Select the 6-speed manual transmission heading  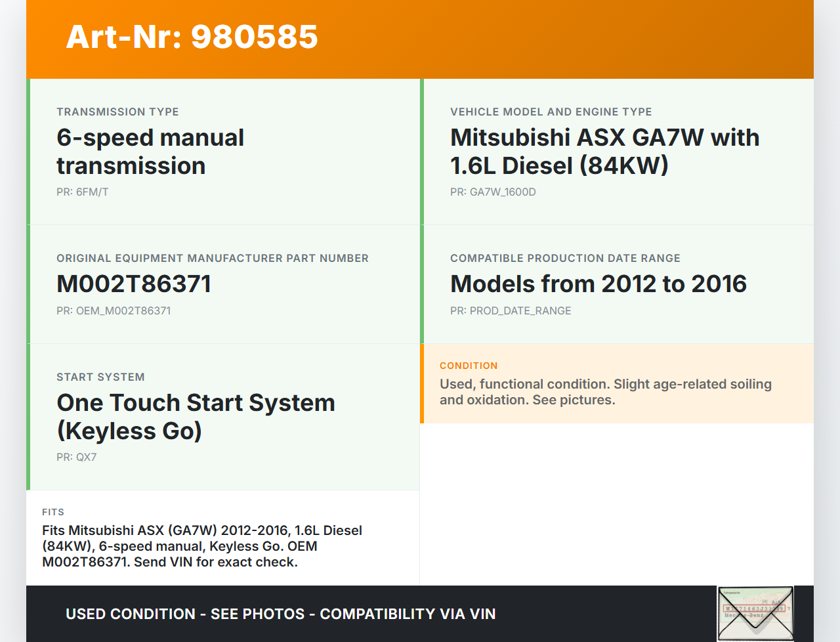pos(150,152)
